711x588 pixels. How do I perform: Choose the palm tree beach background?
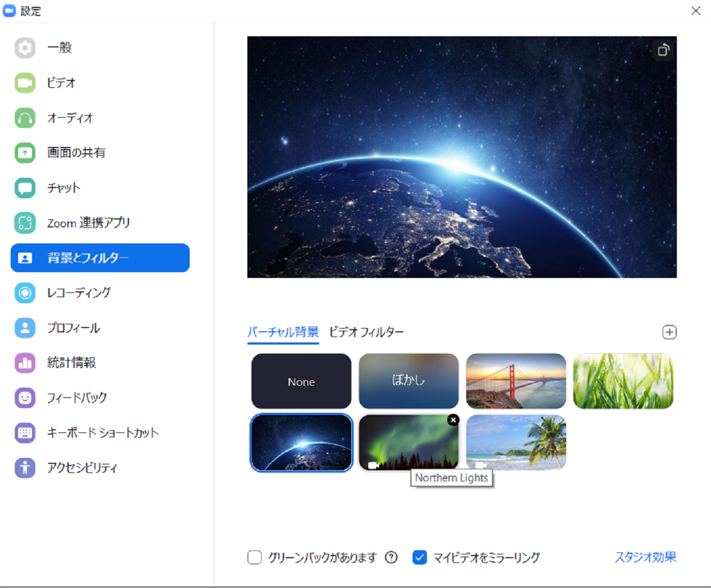coord(516,443)
